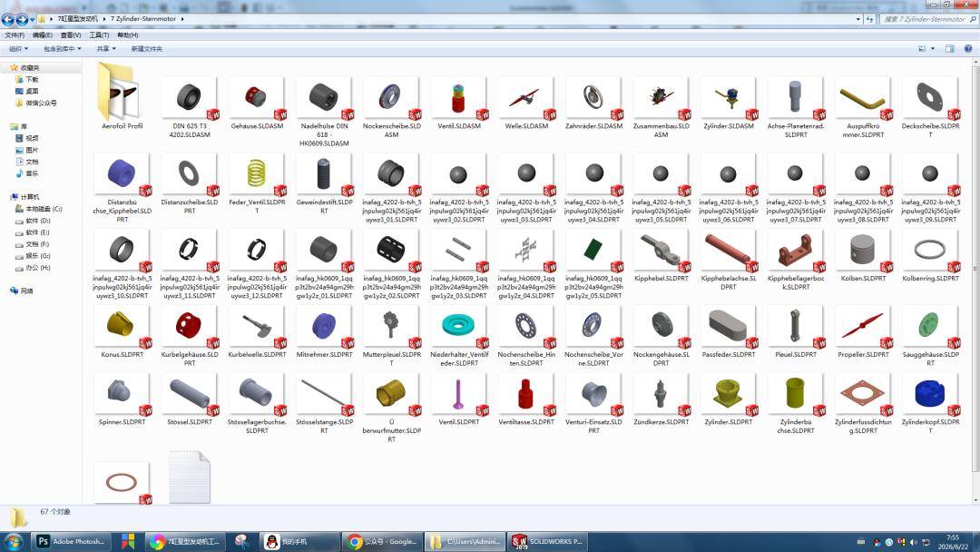Click the Back navigation button

click(8, 19)
